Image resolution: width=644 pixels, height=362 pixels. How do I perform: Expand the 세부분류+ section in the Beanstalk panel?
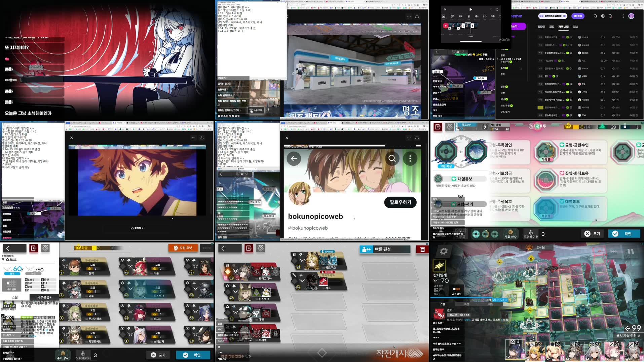tap(44, 297)
